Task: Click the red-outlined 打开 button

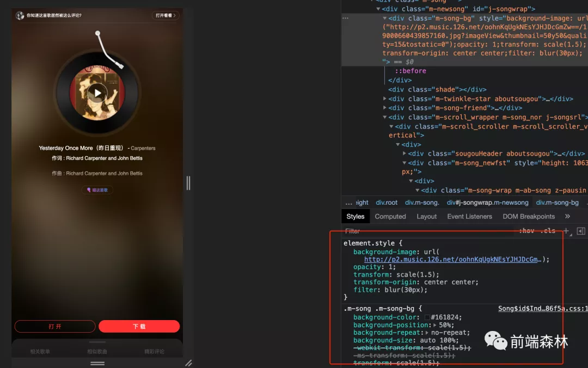Action: (x=55, y=327)
